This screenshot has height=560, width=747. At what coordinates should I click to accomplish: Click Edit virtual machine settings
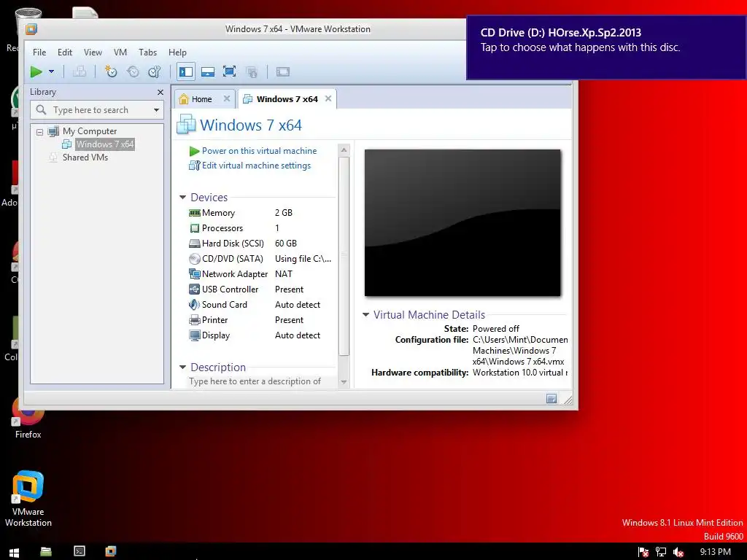point(256,166)
